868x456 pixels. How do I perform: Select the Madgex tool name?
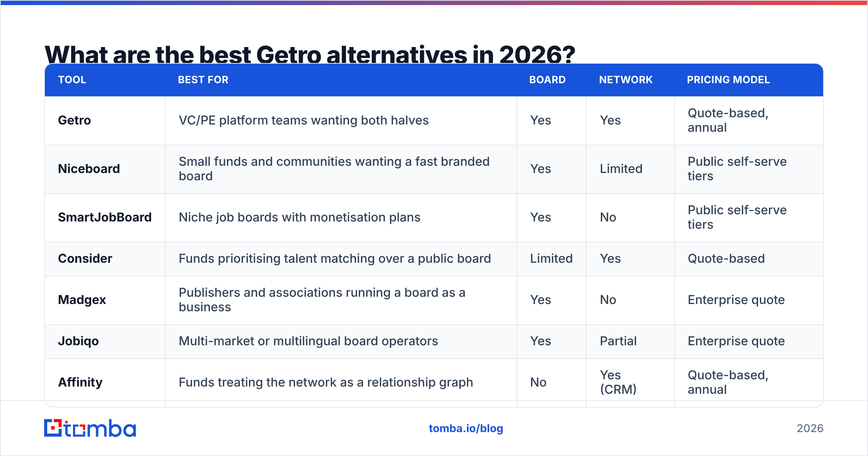[x=82, y=300]
